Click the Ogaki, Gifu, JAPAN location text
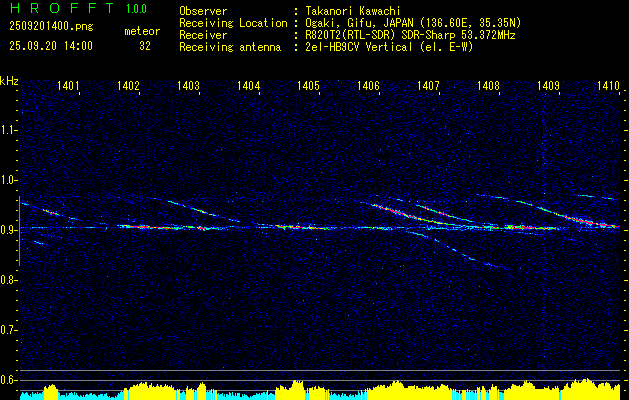This screenshot has width=629, height=400. coord(411,23)
